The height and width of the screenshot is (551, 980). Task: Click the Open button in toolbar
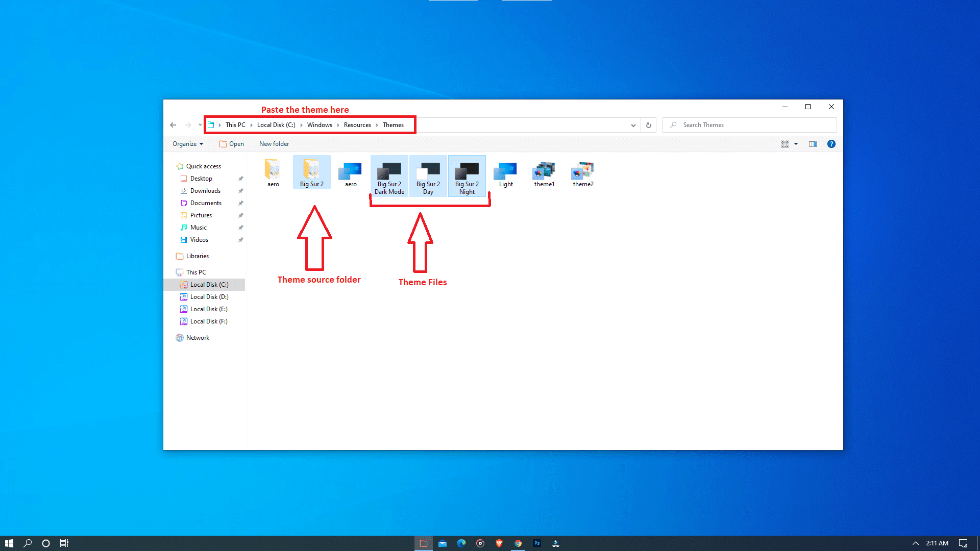coord(231,144)
